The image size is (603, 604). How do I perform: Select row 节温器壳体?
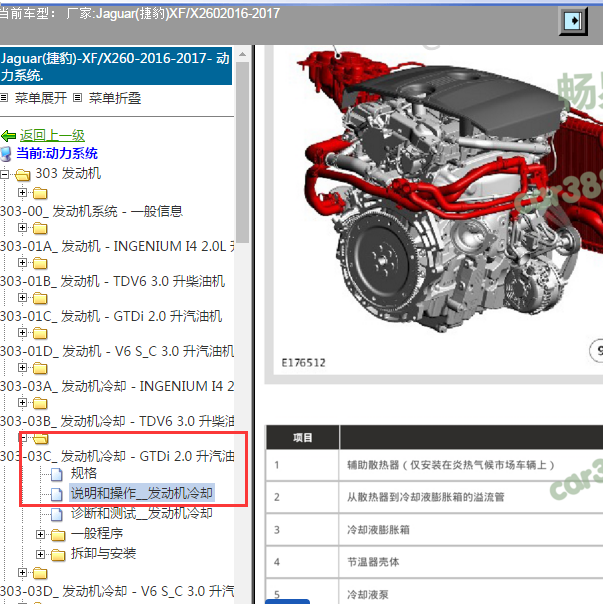coord(435,562)
